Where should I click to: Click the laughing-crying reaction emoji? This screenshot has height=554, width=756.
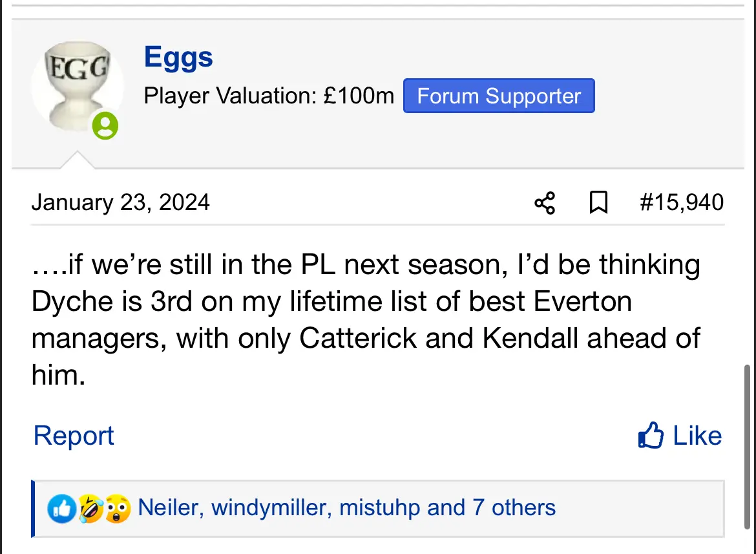pyautogui.click(x=90, y=509)
